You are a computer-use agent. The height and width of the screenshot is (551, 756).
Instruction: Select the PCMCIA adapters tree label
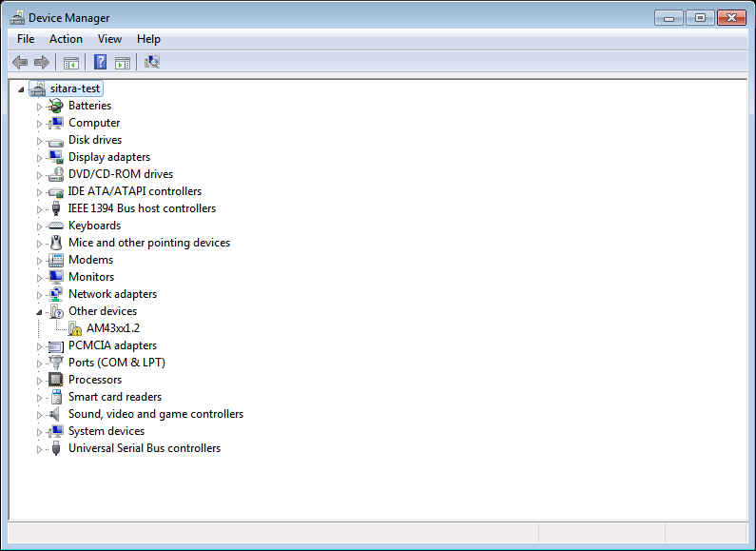click(113, 345)
